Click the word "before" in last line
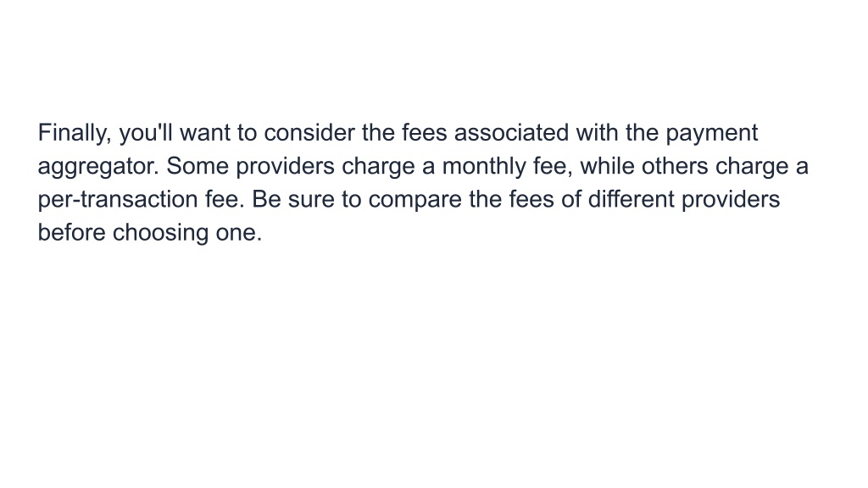This screenshot has width=868, height=488. (71, 232)
